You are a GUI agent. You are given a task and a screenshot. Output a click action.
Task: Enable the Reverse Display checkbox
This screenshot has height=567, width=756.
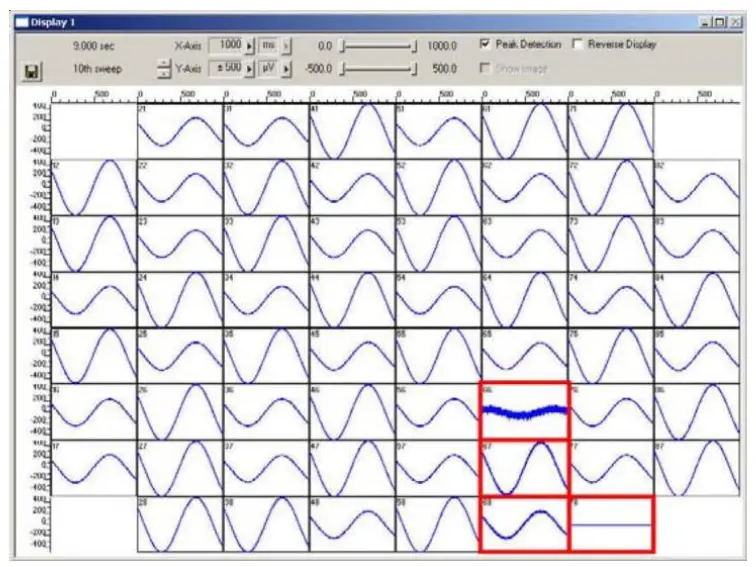click(577, 44)
